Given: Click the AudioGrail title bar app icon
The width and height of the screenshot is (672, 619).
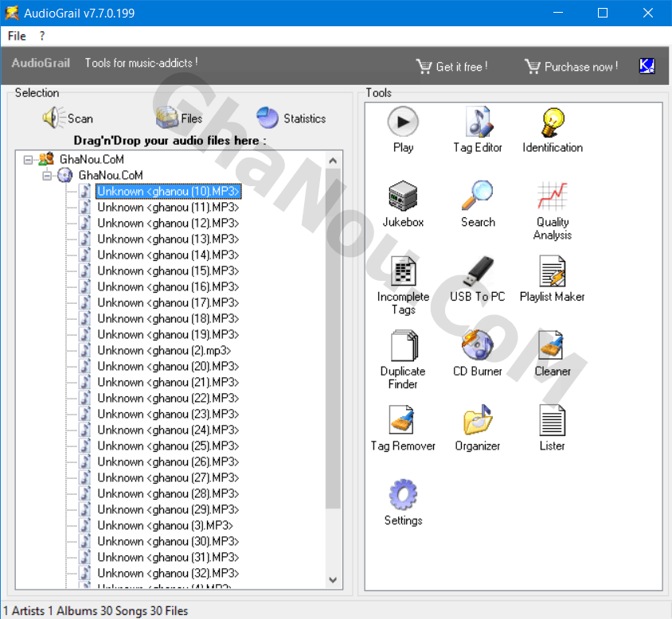Looking at the screenshot, I should click(x=12, y=13).
